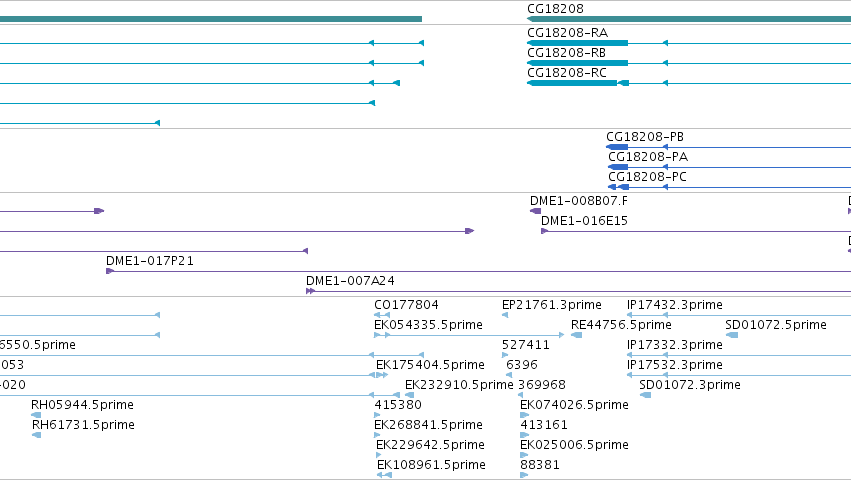851x480 pixels.
Task: Select the 369968 feature label
Action: point(542,385)
